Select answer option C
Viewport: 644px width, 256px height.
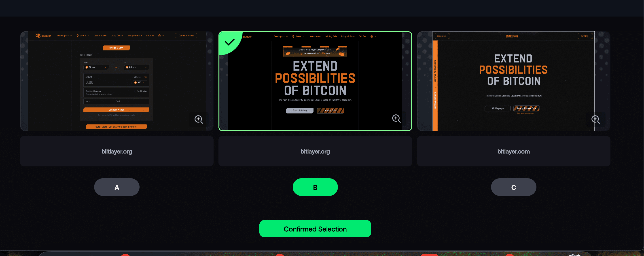point(513,187)
